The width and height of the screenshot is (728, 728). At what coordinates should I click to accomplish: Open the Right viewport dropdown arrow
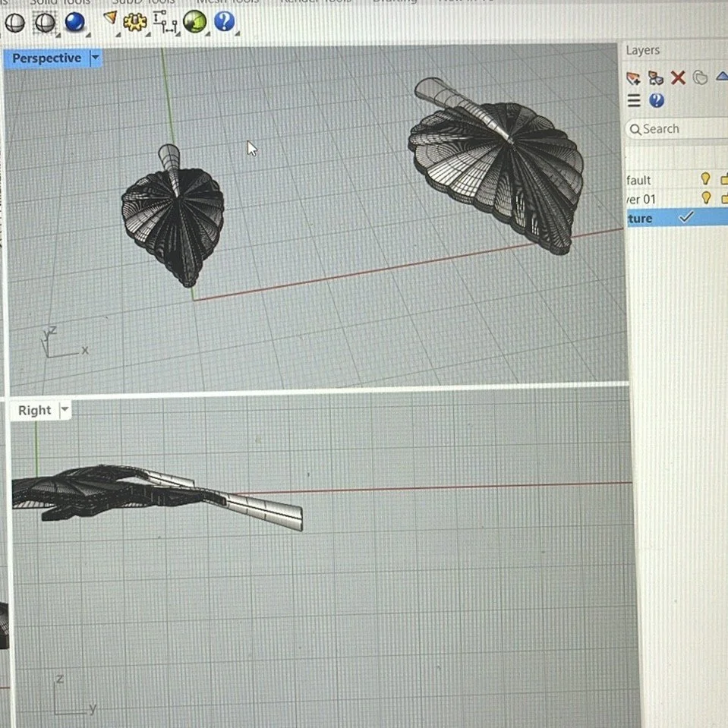pyautogui.click(x=65, y=409)
